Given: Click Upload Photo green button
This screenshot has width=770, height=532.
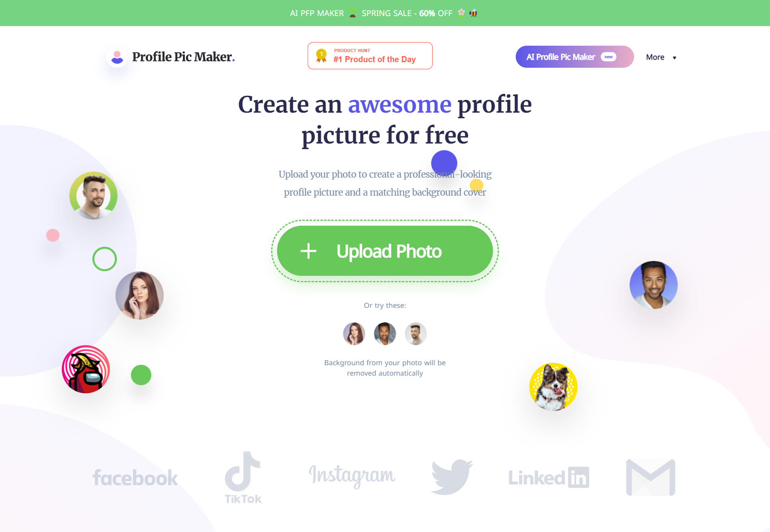Looking at the screenshot, I should [x=385, y=251].
